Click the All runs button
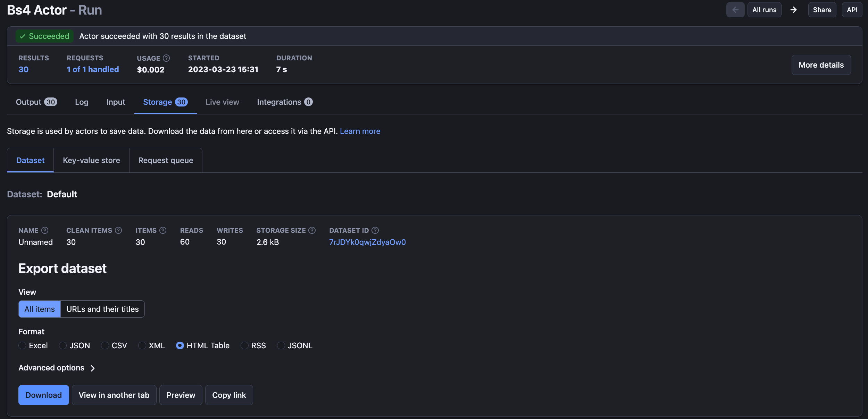Viewport: 868px width, 419px height. pyautogui.click(x=764, y=10)
